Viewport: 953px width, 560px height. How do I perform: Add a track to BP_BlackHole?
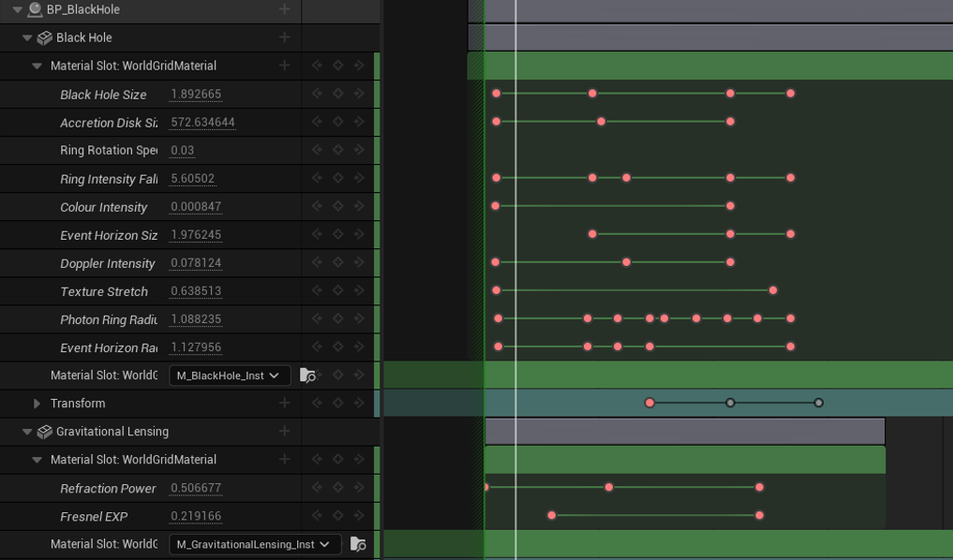tap(284, 9)
